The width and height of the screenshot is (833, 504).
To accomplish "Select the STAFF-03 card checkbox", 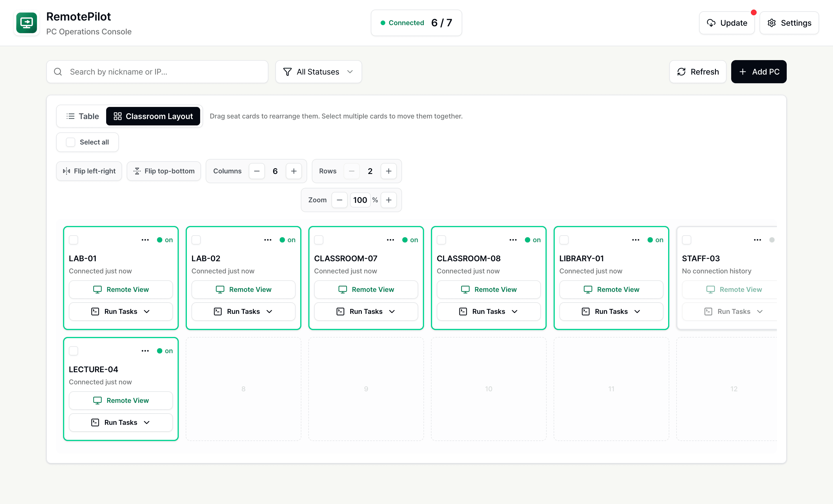I will tap(687, 240).
